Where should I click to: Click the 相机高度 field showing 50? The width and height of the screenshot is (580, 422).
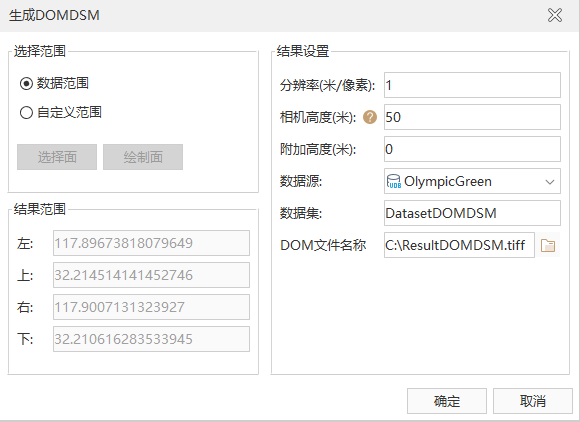click(x=472, y=117)
